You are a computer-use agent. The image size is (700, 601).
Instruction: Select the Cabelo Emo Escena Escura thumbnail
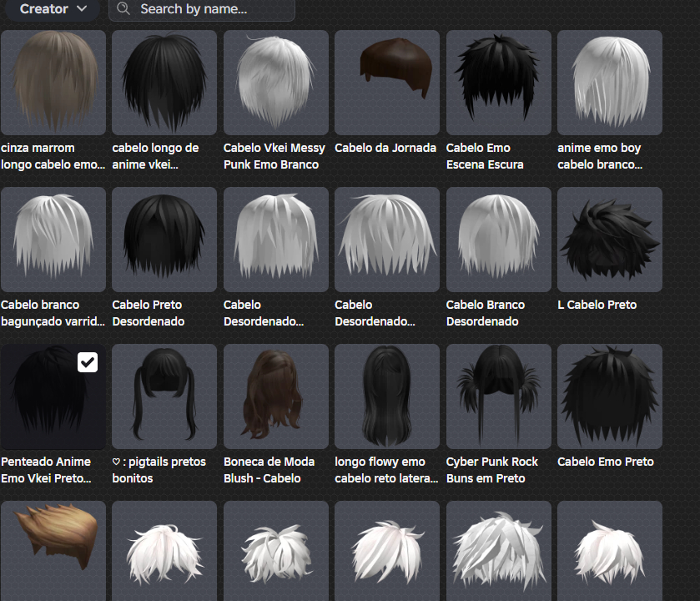pos(499,83)
